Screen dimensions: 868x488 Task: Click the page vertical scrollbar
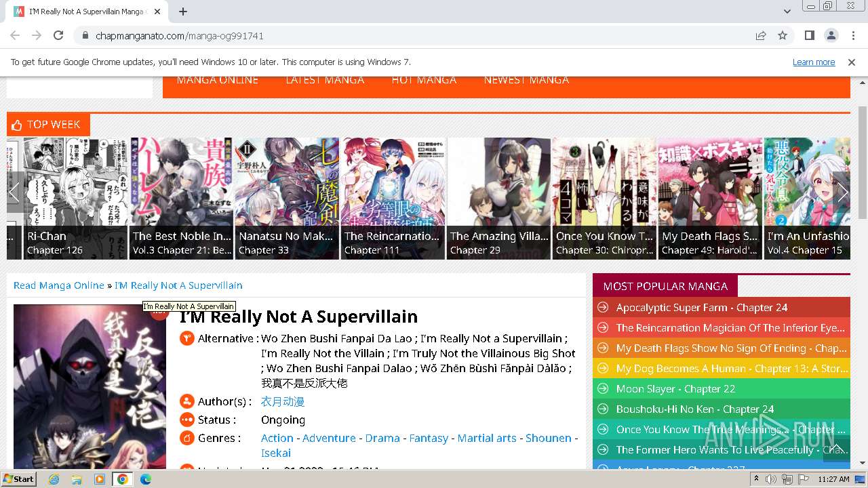(863, 163)
